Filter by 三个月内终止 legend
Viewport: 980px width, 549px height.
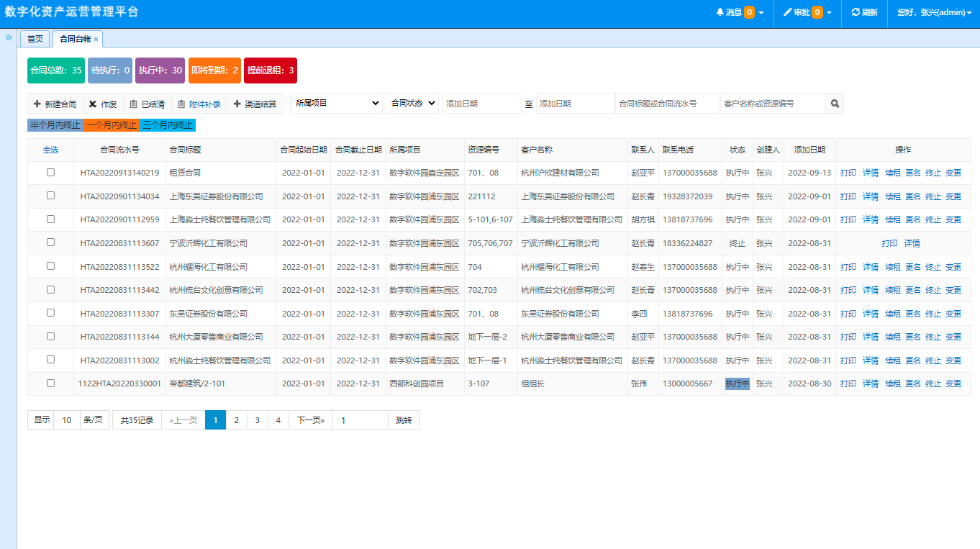(x=168, y=125)
